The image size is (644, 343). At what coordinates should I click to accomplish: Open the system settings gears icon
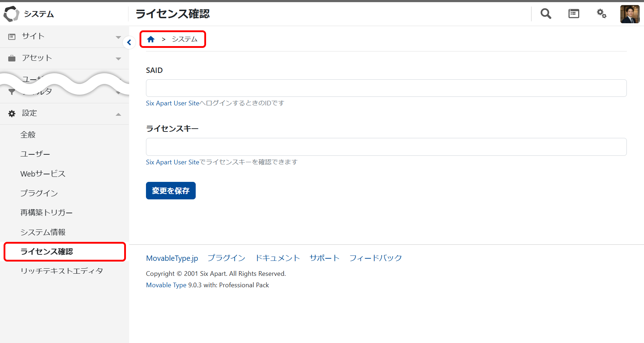pos(601,14)
